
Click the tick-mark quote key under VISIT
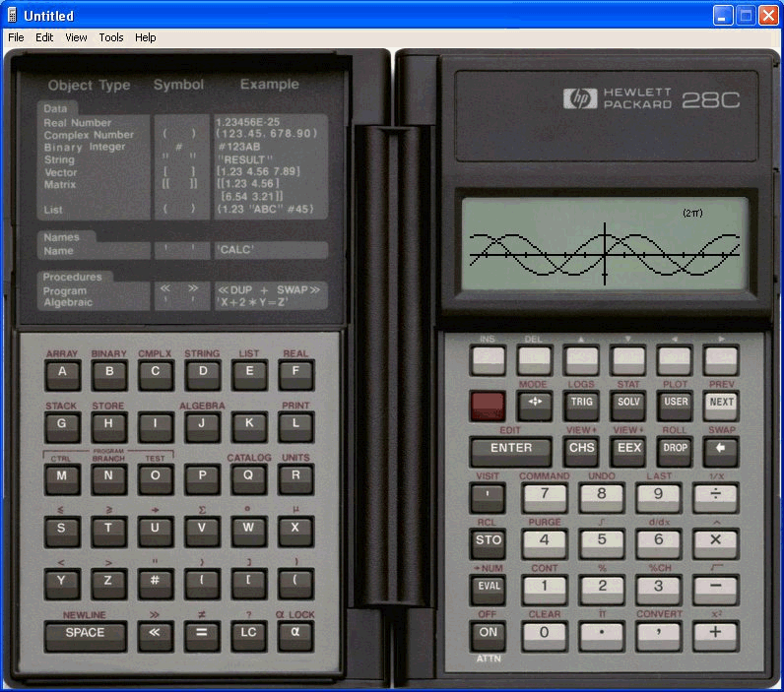coord(488,497)
